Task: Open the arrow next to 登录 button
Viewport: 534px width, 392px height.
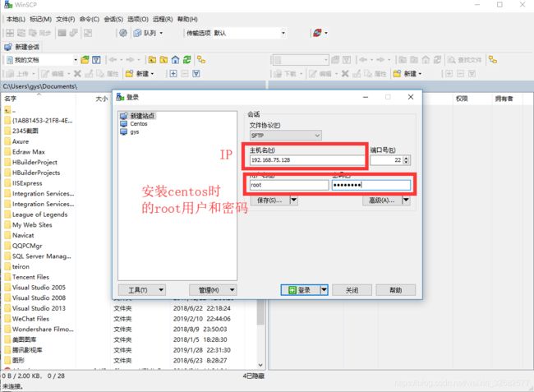Action: (324, 290)
